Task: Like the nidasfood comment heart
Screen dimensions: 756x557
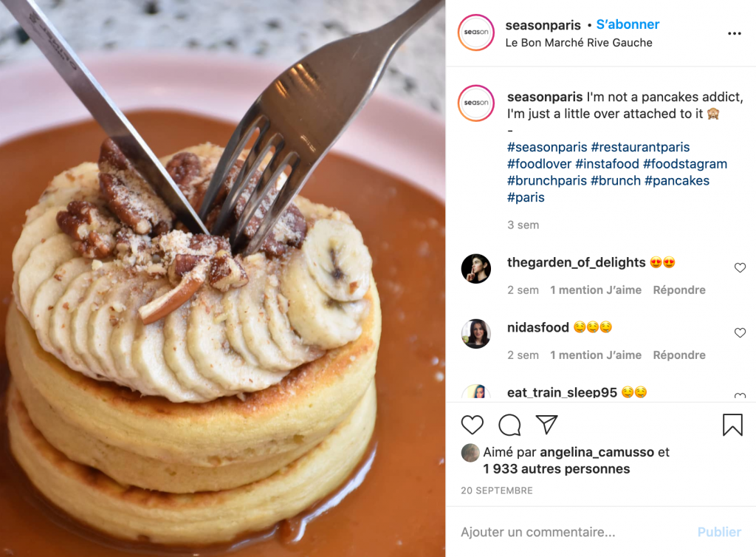Action: click(x=740, y=332)
